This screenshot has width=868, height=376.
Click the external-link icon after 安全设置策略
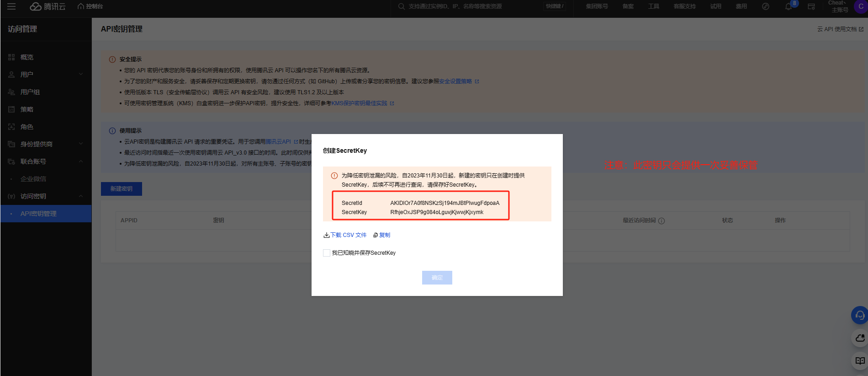coord(477,81)
